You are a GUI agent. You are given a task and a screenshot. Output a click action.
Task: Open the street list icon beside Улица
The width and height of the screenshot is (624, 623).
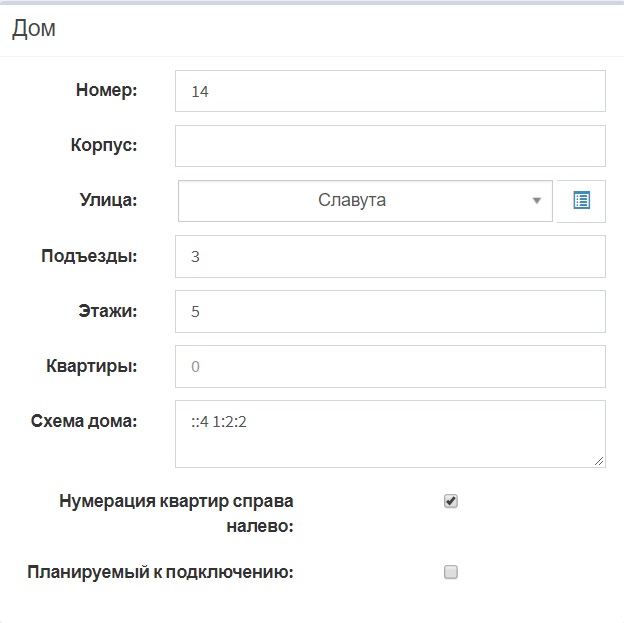[581, 201]
